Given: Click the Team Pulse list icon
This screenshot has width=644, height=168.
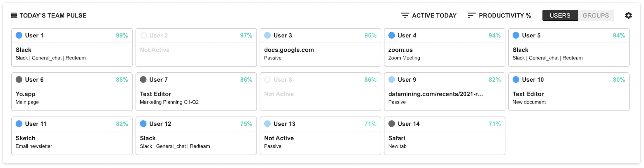Looking at the screenshot, I should tap(14, 15).
